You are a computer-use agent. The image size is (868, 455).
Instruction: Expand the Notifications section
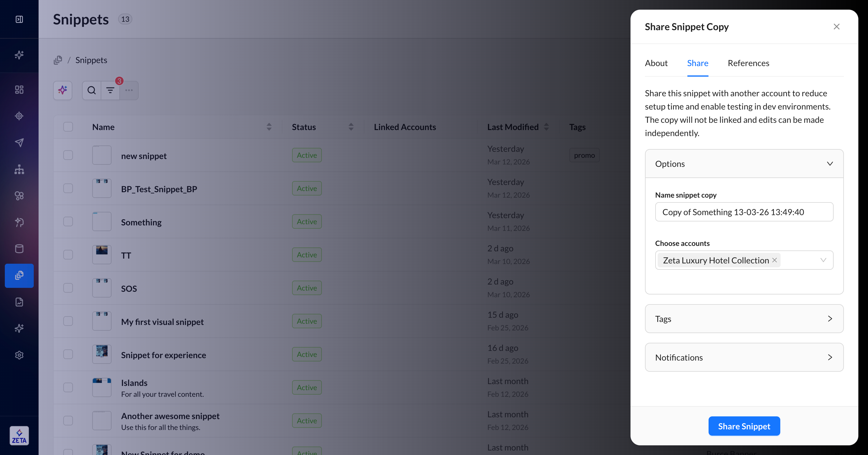click(x=830, y=358)
